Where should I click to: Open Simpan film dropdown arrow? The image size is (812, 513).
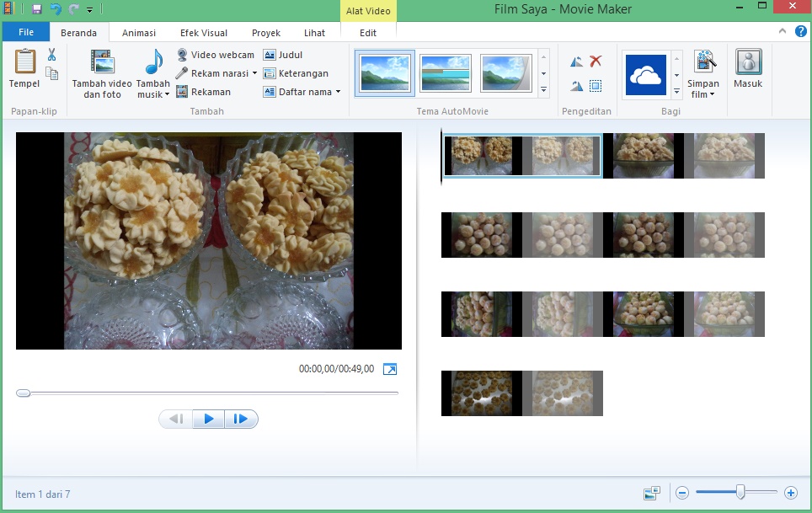coord(712,94)
